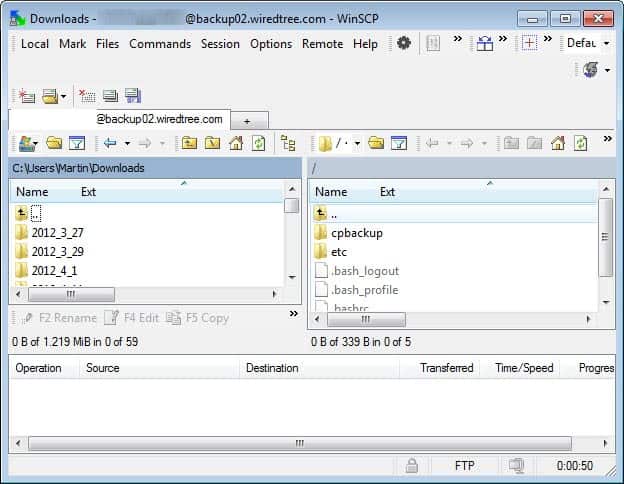Click the Close session icon with red X
Image resolution: width=624 pixels, height=484 pixels.
click(x=87, y=96)
